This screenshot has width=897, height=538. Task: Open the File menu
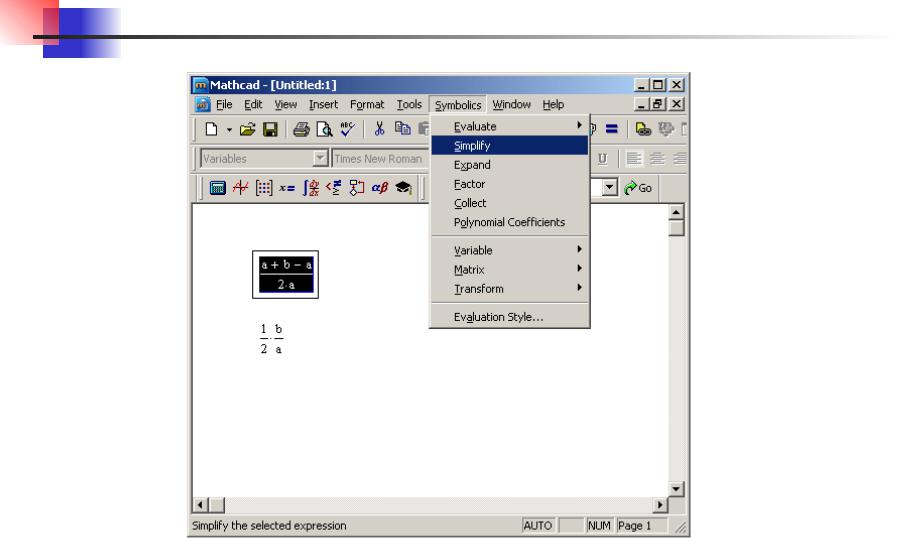coord(224,105)
